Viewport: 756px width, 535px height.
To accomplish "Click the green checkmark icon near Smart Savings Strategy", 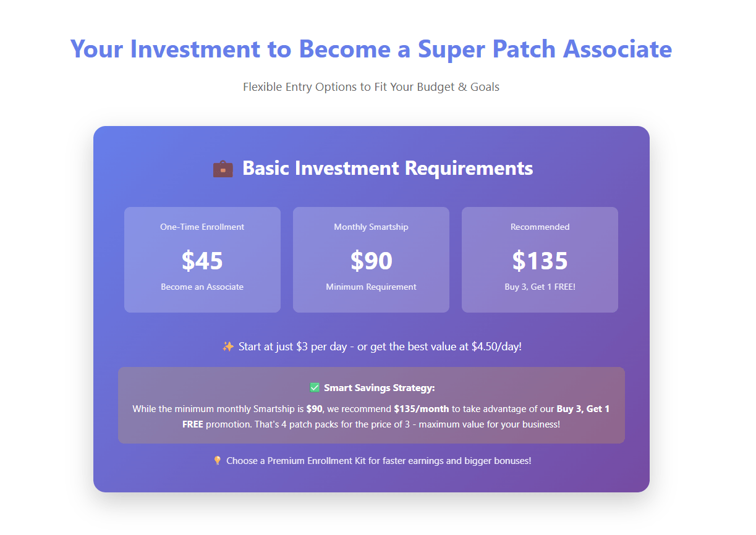I will click(x=315, y=388).
